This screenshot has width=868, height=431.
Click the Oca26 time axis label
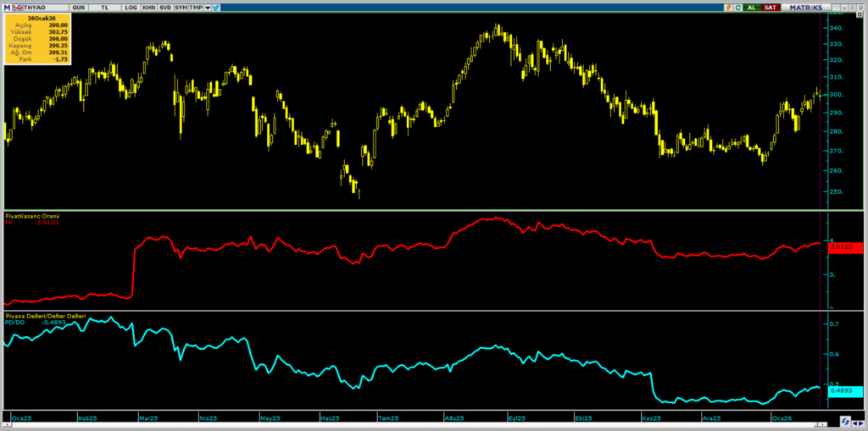pyautogui.click(x=782, y=418)
